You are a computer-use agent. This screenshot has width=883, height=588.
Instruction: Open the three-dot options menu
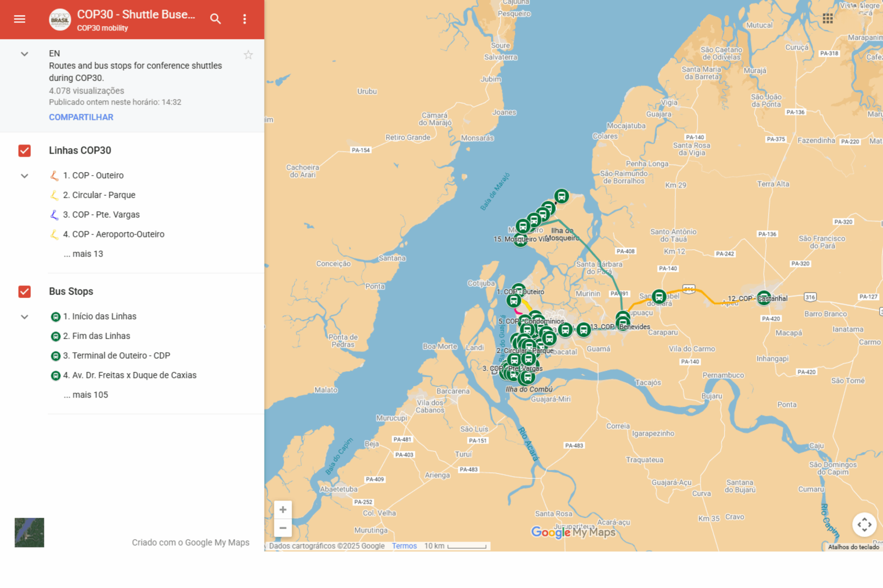coord(245,19)
